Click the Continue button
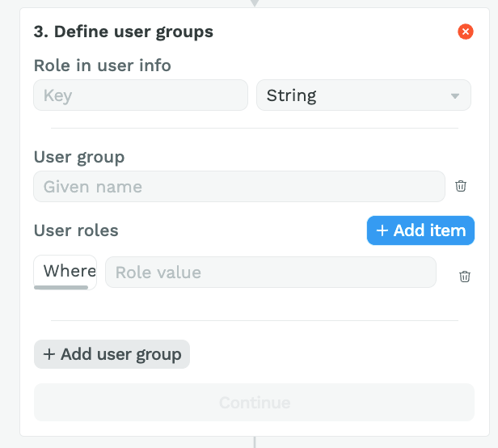The width and height of the screenshot is (498, 448). point(254,403)
